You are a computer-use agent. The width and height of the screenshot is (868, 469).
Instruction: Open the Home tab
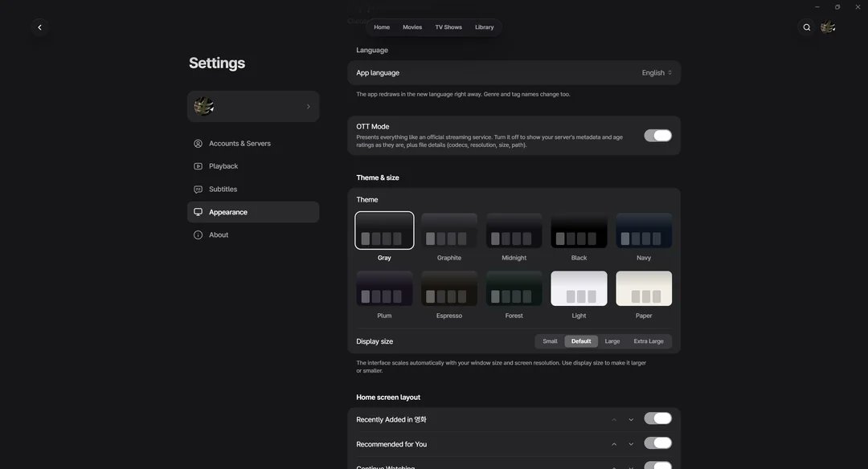pyautogui.click(x=382, y=27)
